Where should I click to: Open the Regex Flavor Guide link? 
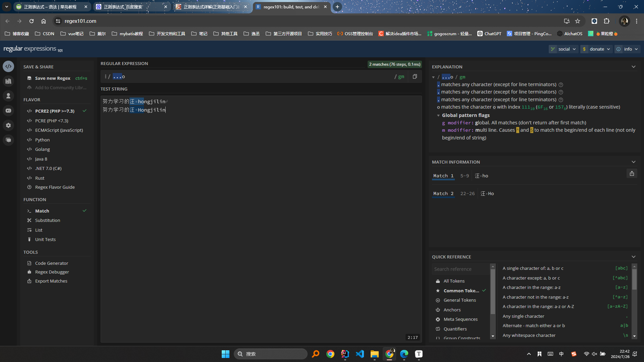(x=55, y=187)
